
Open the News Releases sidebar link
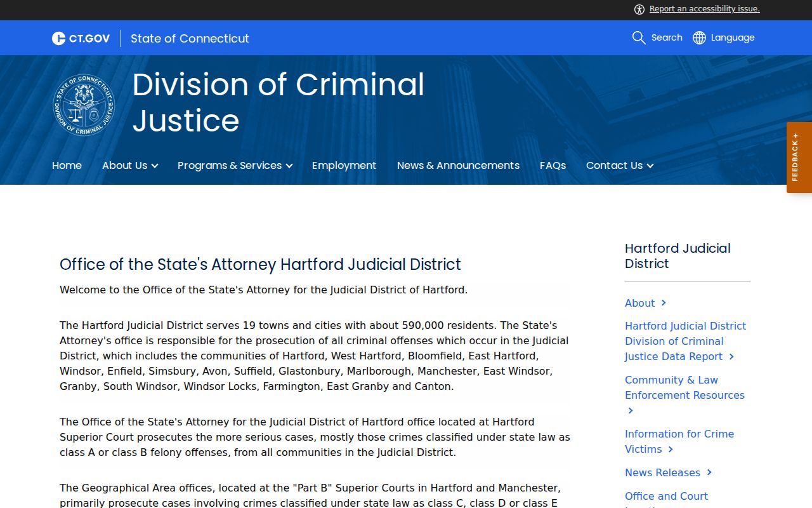pyautogui.click(x=662, y=472)
